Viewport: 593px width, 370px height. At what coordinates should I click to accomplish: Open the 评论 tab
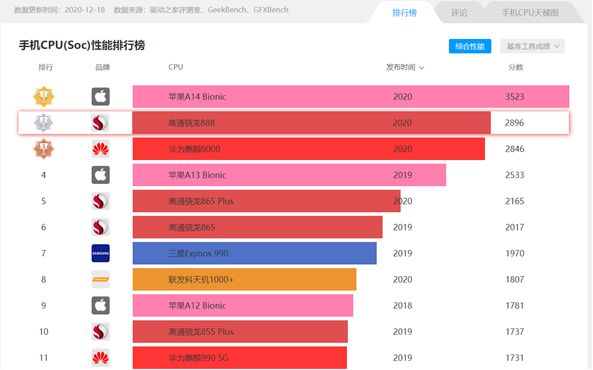pos(459,13)
